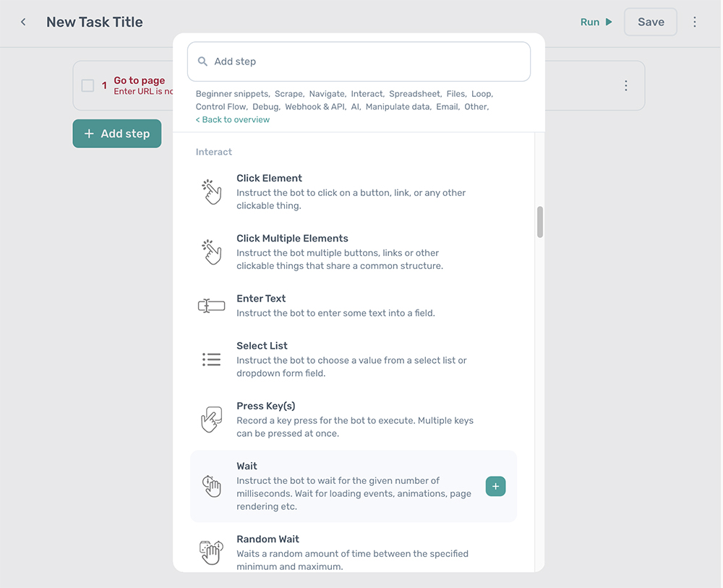Select the Press Key(s) keyboard icon
Image resolution: width=723 pixels, height=588 pixels.
pyautogui.click(x=211, y=418)
